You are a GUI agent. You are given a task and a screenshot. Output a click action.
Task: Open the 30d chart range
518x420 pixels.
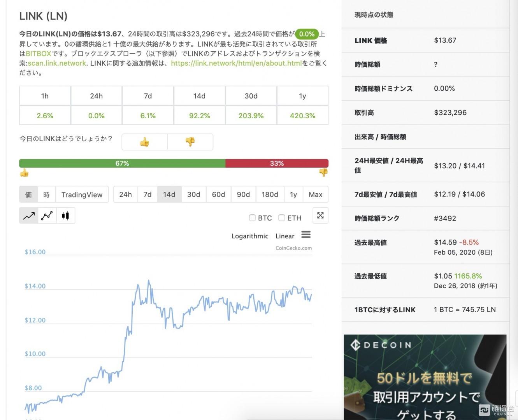[x=193, y=194]
